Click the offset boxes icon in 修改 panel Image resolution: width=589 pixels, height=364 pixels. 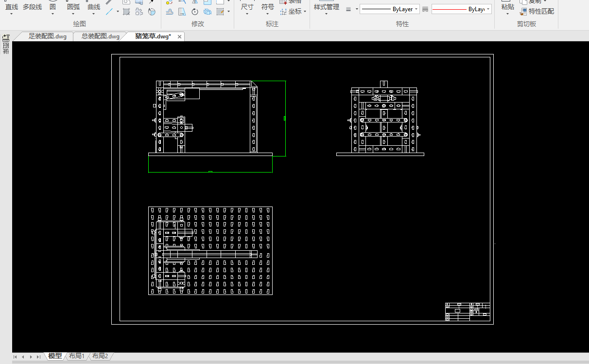[208, 11]
